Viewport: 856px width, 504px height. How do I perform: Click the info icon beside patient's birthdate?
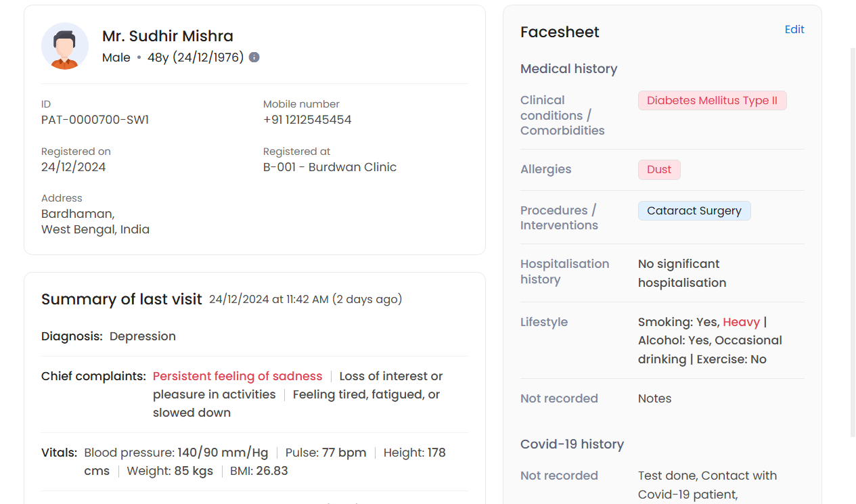coord(254,58)
